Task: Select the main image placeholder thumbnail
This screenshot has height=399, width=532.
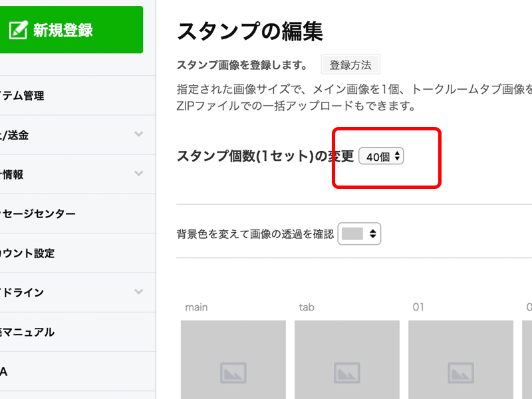Action: point(233,360)
